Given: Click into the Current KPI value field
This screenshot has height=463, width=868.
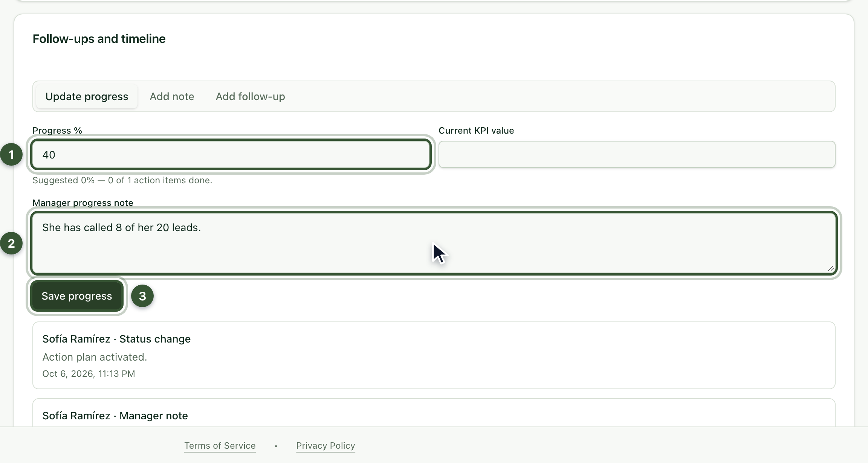Looking at the screenshot, I should [x=637, y=154].
